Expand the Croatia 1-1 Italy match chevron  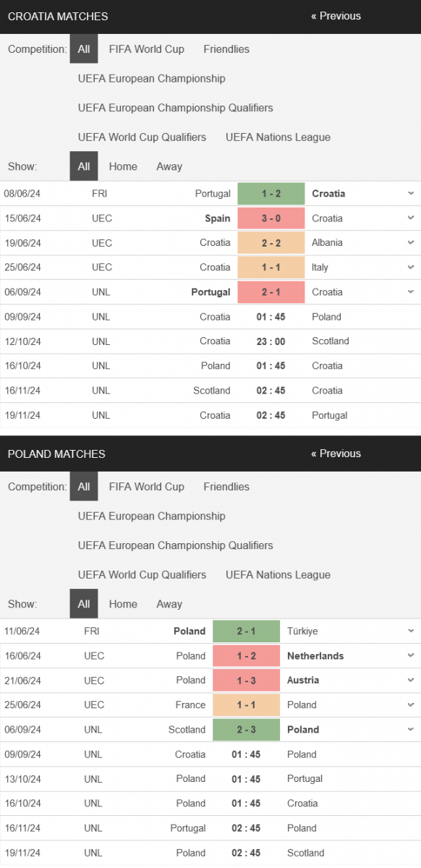click(411, 268)
